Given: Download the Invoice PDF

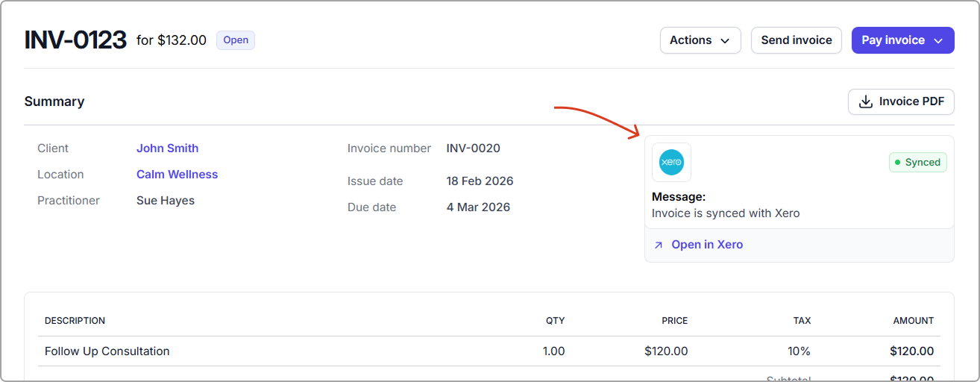Looking at the screenshot, I should coord(901,101).
